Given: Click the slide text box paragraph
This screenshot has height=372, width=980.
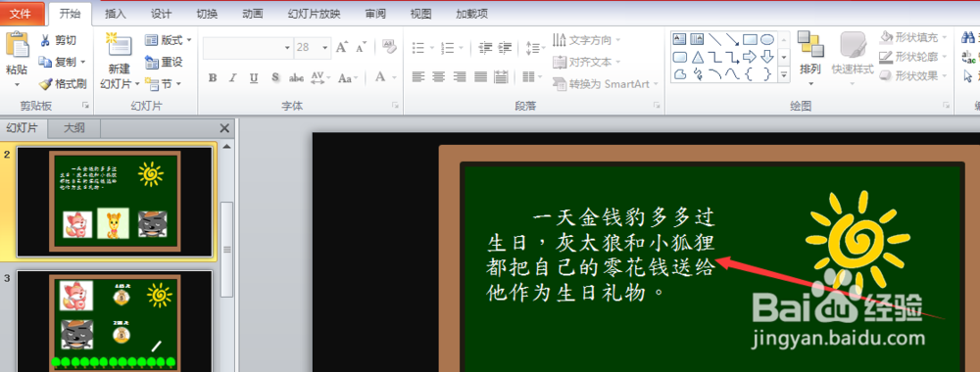Looking at the screenshot, I should click(x=601, y=255).
